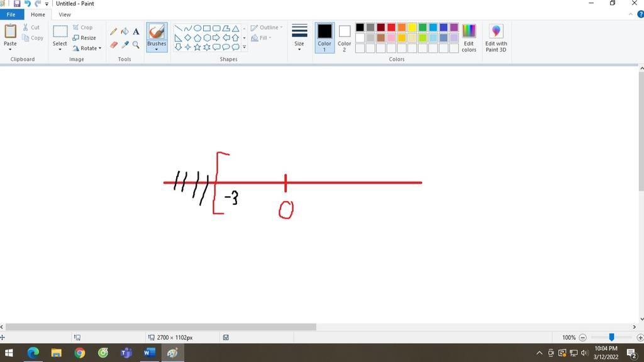Collapse the ribbon with the chevron
Screen dimensions: 644x362
630,14
